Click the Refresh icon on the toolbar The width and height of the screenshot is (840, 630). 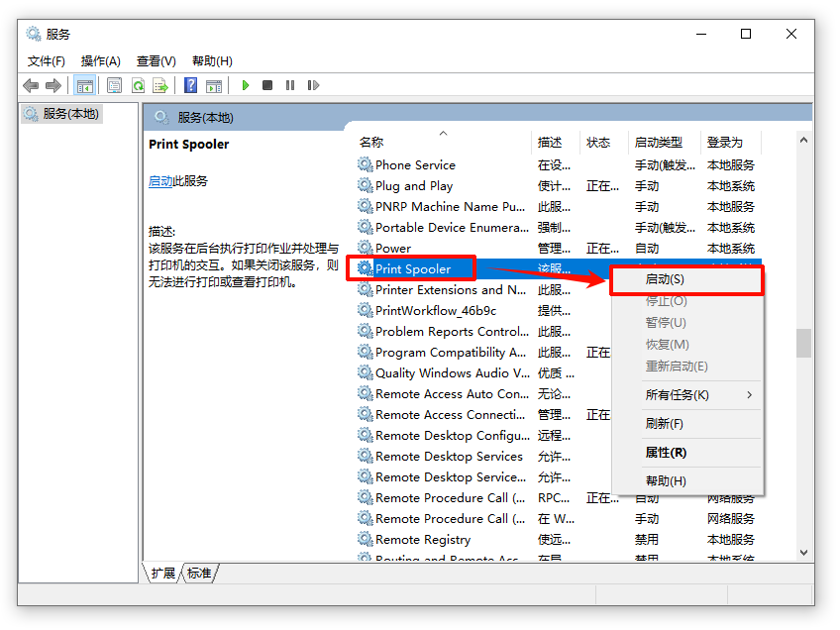[x=136, y=85]
